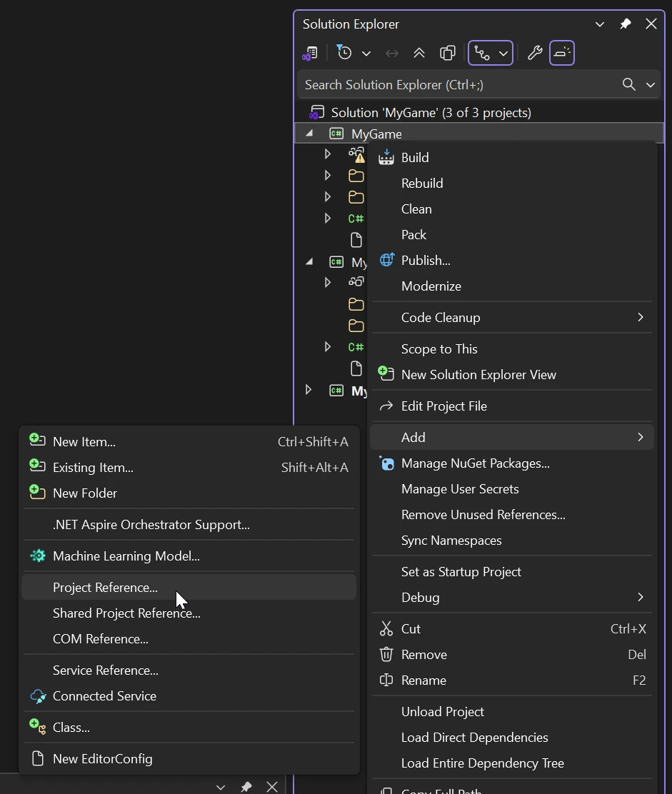The height and width of the screenshot is (794, 672).
Task: Expand the Dependencies node with warning icon
Action: click(327, 154)
